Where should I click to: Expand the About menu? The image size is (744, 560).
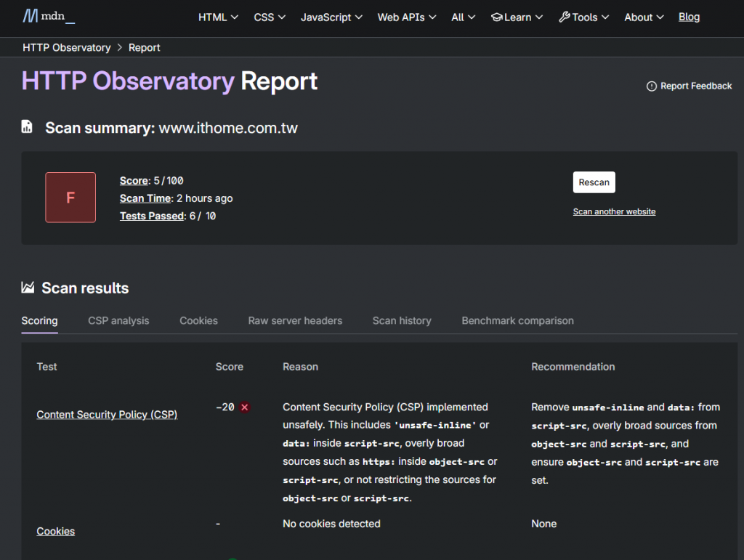644,17
